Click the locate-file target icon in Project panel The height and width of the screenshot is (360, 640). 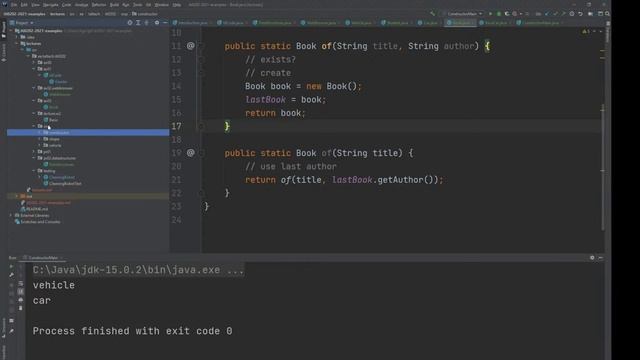130,23
